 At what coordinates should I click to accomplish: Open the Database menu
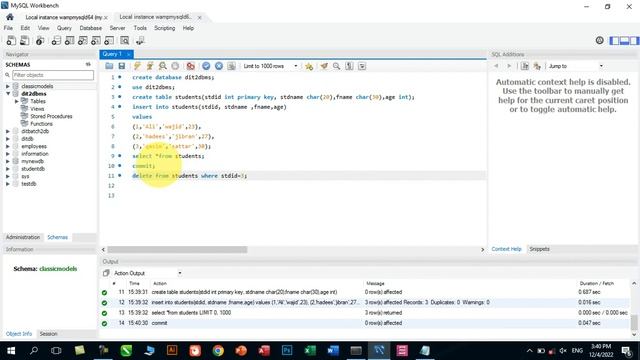tap(91, 28)
